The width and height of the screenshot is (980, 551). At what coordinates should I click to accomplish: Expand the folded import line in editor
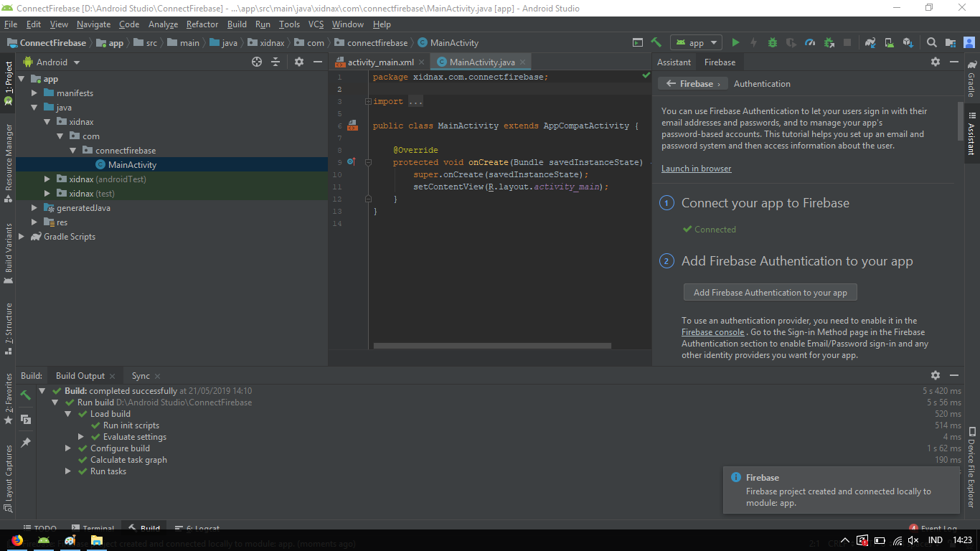click(368, 102)
